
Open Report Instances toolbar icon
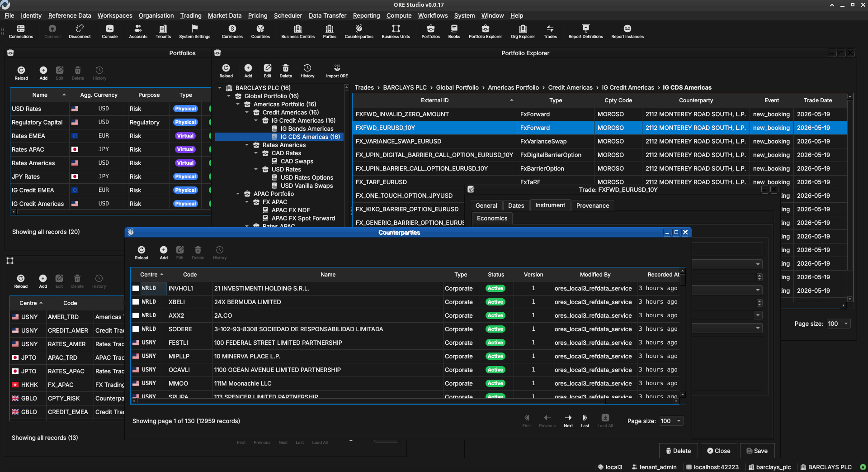coord(627,32)
